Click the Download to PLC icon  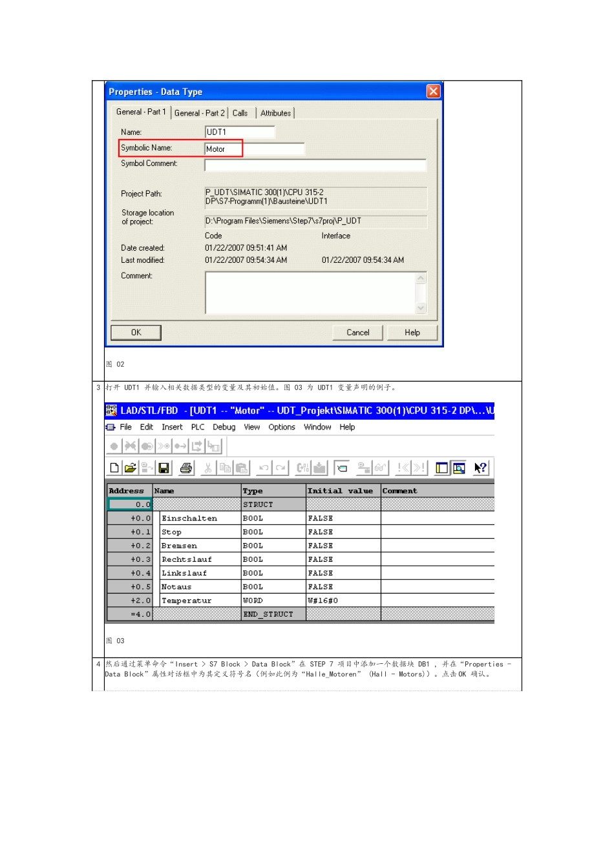(x=319, y=468)
